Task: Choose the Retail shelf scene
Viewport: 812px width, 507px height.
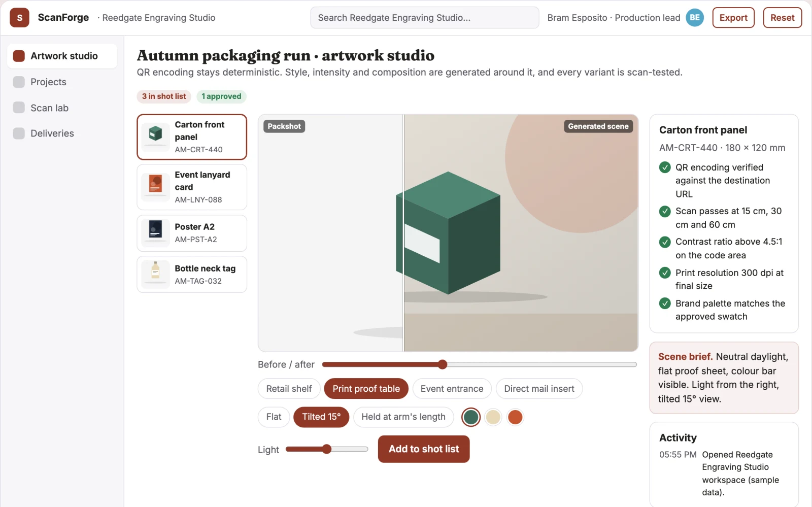Action: pos(289,389)
